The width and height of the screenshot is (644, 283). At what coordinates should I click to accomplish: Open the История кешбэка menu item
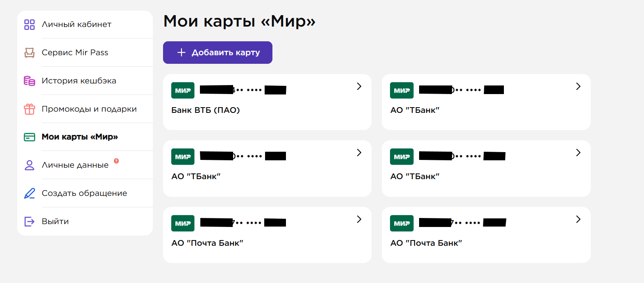click(x=79, y=81)
